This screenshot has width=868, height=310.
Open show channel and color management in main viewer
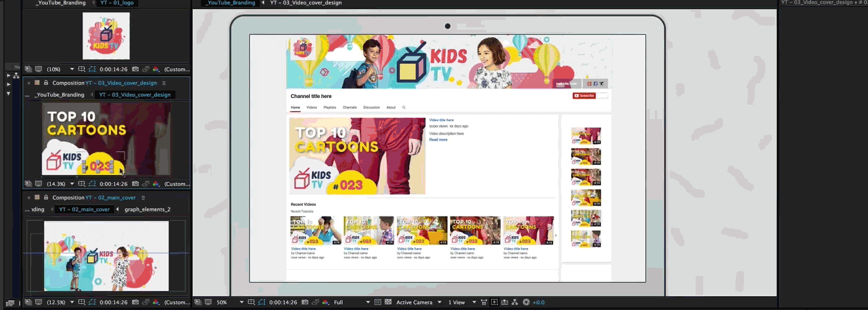point(325,302)
